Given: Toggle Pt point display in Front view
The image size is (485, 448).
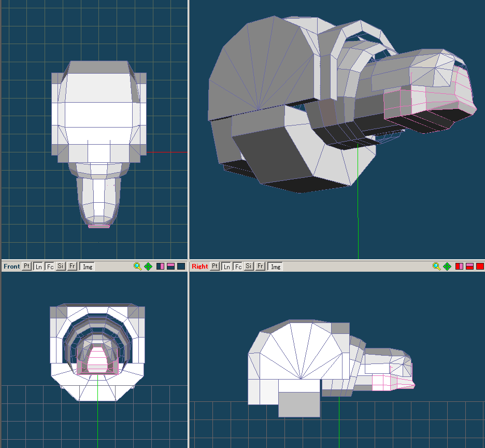Looking at the screenshot, I should pyautogui.click(x=27, y=267).
